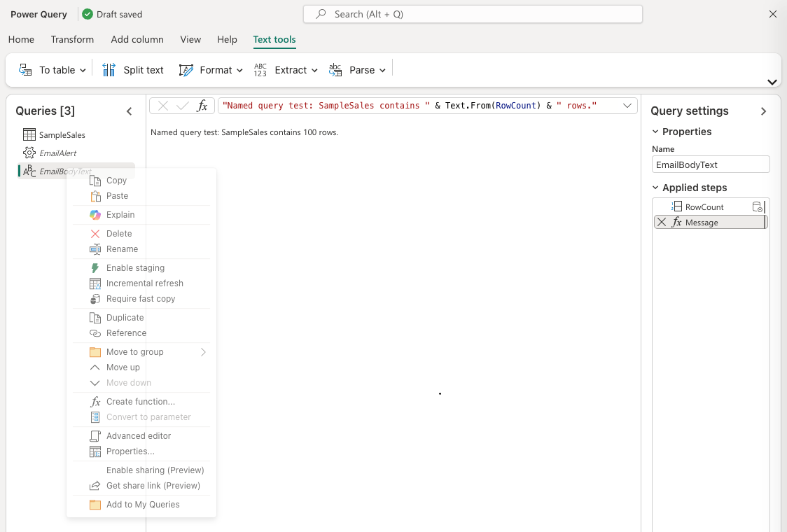
Task: Toggle Require fast copy menu item
Action: coord(141,299)
